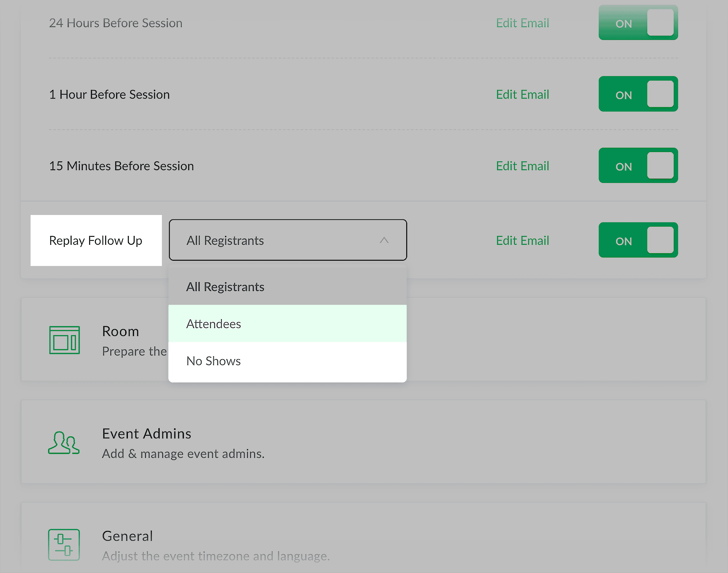Select All Registrants from the open dropdown
The image size is (728, 573).
tap(225, 287)
